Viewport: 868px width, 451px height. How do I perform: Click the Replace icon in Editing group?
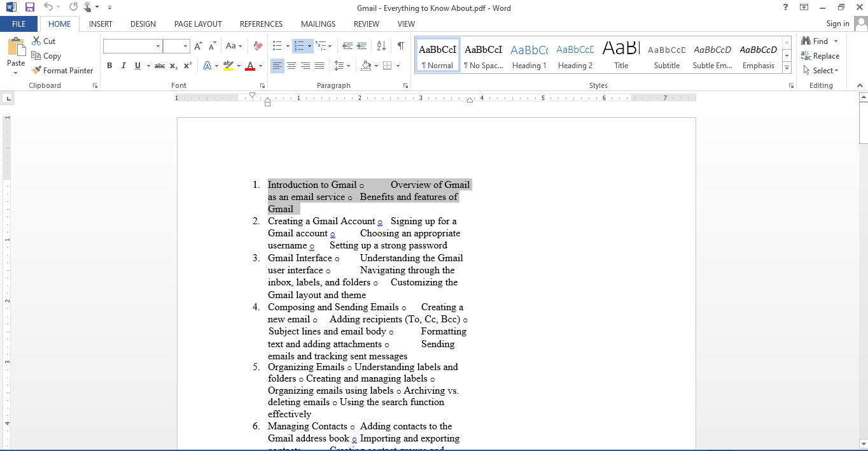click(806, 55)
